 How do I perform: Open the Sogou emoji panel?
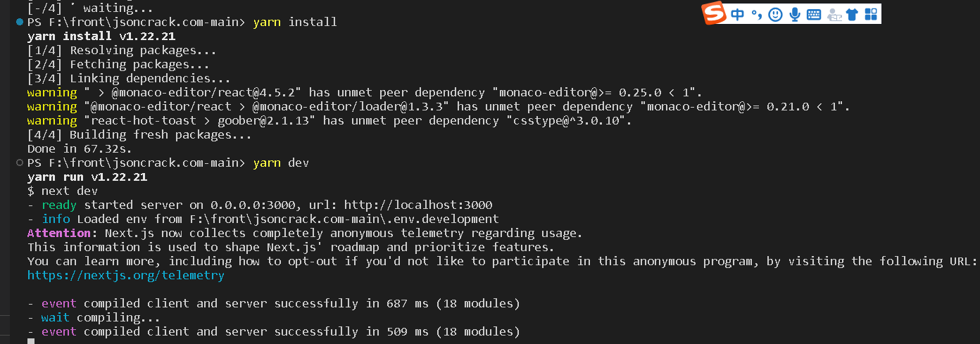tap(775, 14)
